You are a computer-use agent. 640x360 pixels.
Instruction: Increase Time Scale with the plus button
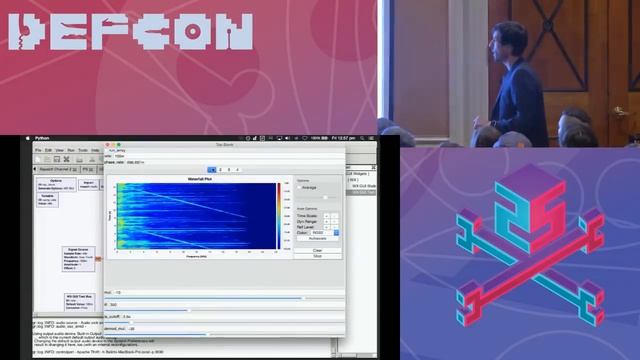click(326, 216)
